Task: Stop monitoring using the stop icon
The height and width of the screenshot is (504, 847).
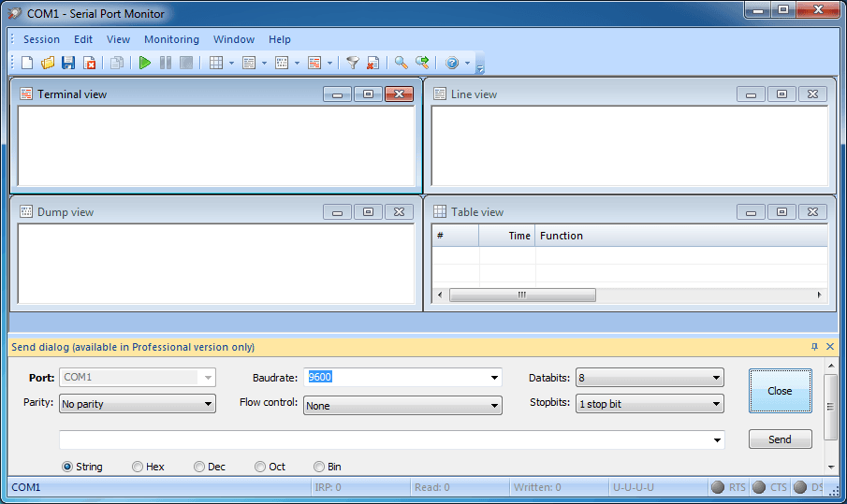Action: click(x=186, y=63)
